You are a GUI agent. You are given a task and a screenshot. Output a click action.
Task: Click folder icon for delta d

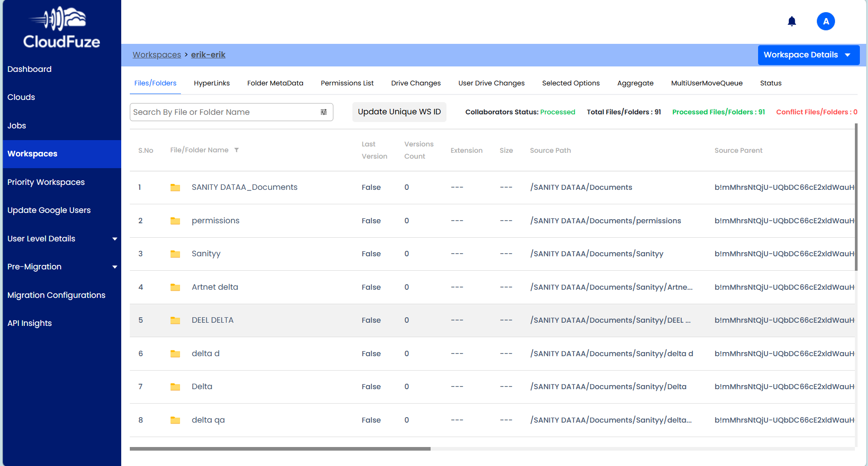coord(175,354)
